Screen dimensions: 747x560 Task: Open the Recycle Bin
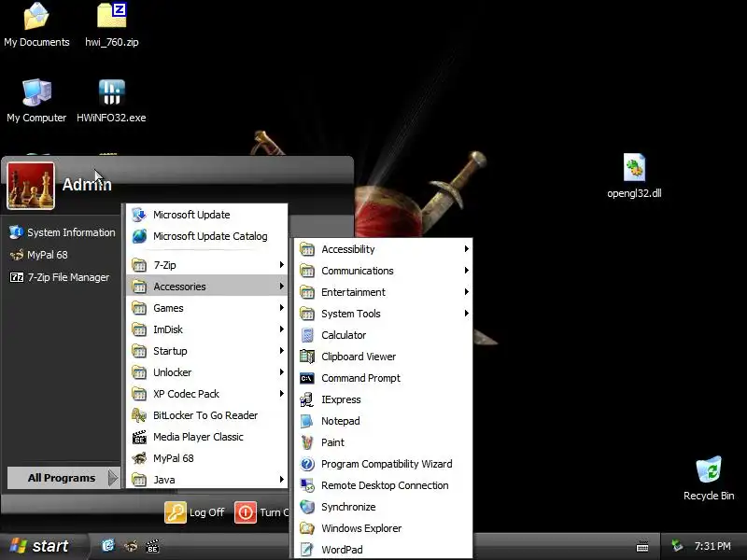[x=709, y=479]
